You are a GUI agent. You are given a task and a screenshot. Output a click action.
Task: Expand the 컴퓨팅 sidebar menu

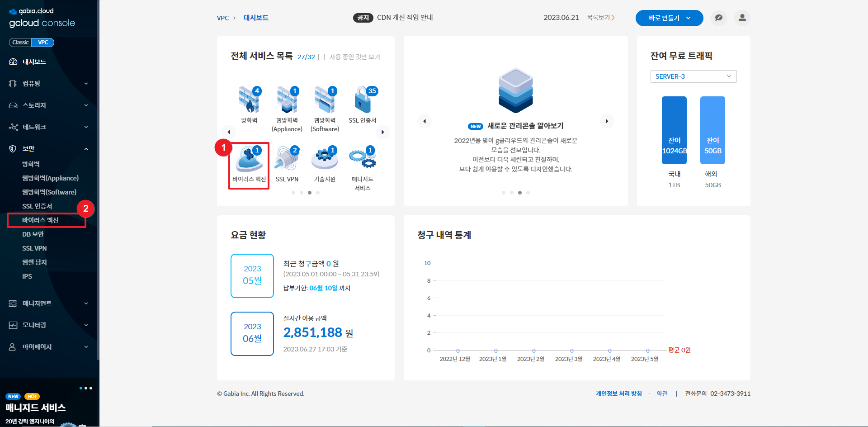[48, 84]
